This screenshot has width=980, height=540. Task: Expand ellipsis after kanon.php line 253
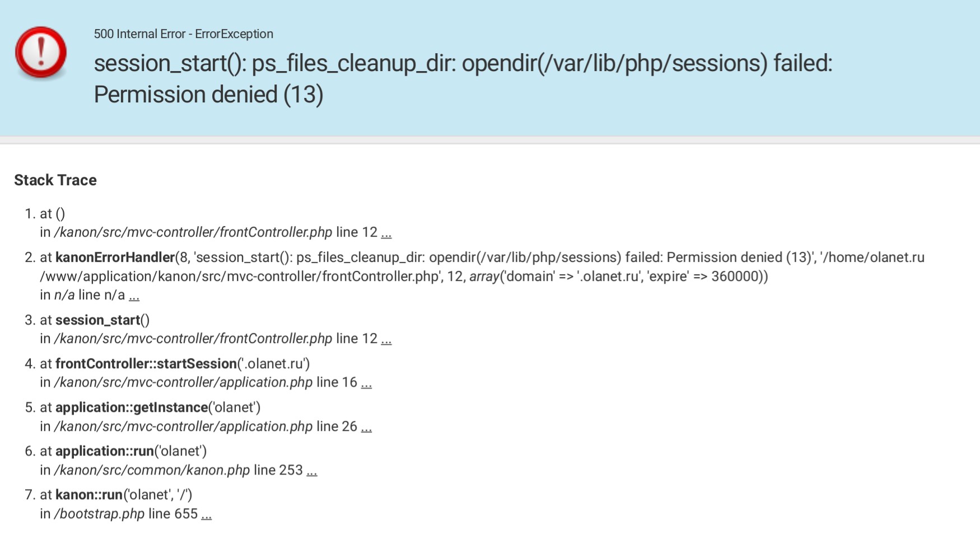(x=312, y=471)
